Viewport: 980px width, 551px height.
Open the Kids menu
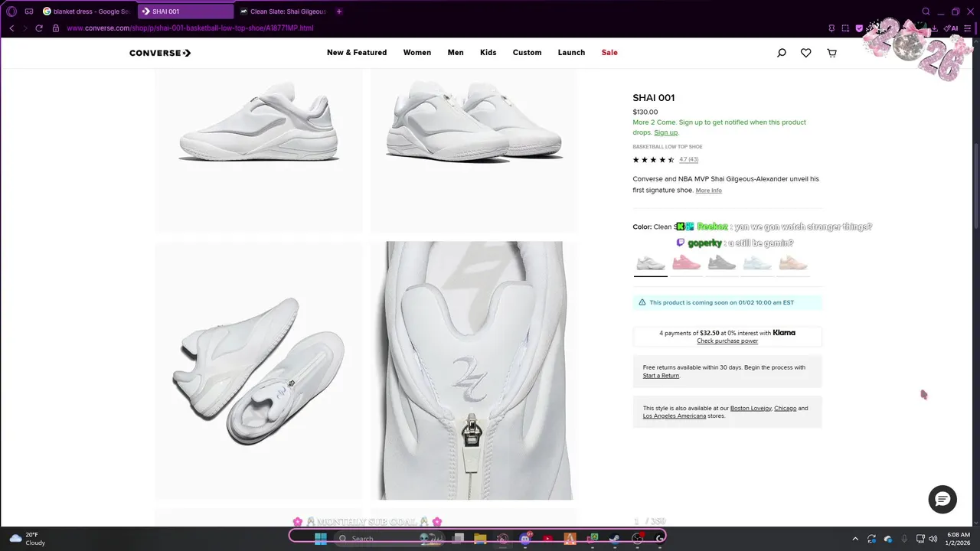488,53
